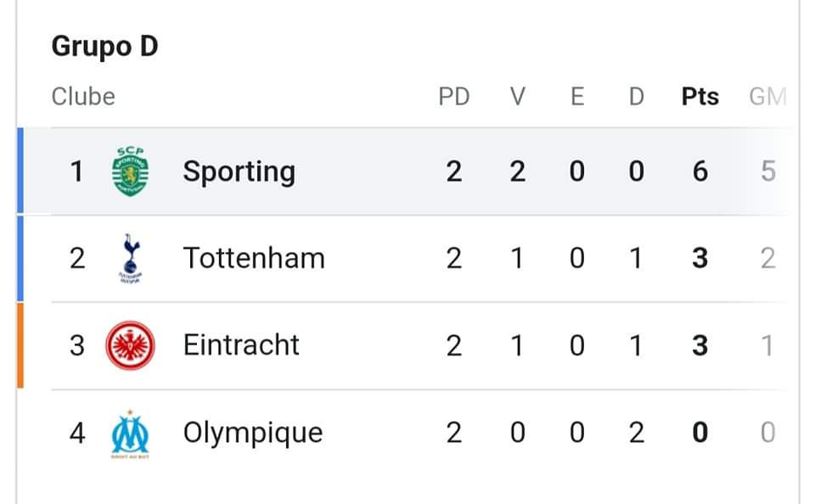Click Olympique's bold 0 points value

pyautogui.click(x=700, y=432)
